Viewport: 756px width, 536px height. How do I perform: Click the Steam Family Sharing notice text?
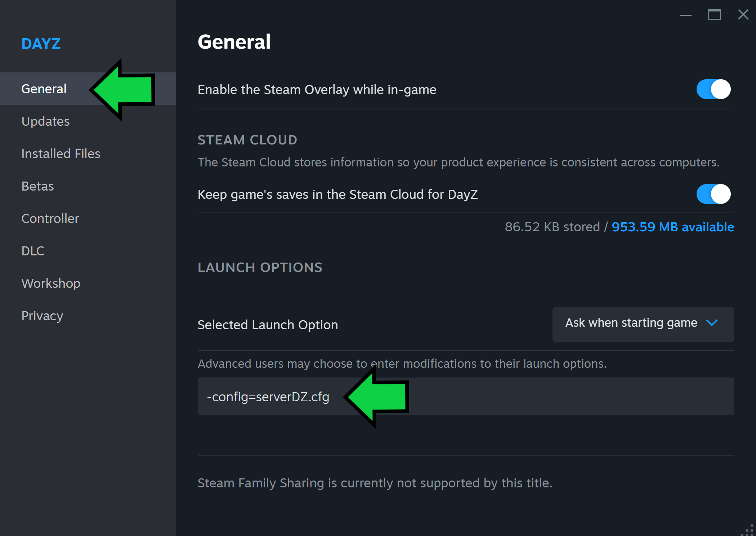[x=375, y=483]
